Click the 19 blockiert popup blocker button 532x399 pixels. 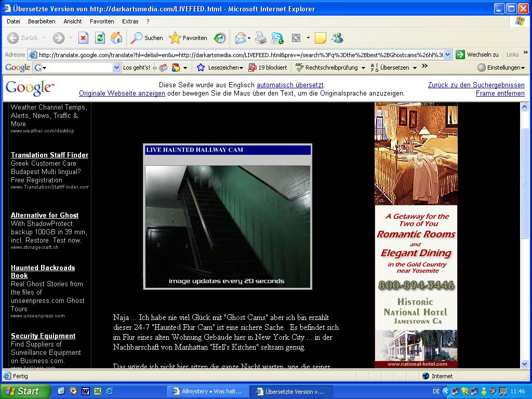(268, 68)
